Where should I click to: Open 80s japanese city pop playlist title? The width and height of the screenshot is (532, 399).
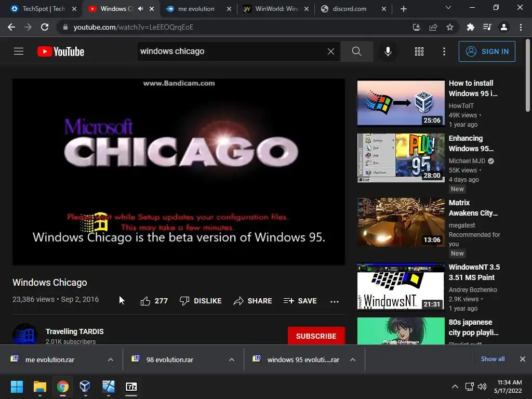coord(474,327)
